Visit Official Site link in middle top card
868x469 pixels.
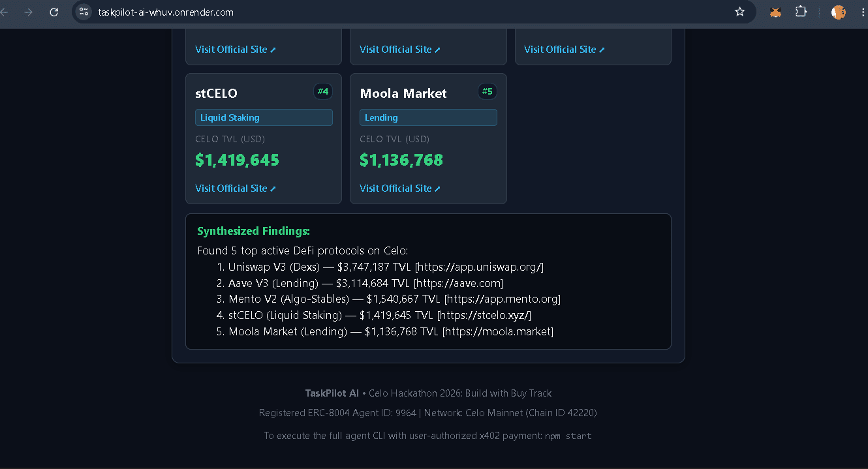400,49
